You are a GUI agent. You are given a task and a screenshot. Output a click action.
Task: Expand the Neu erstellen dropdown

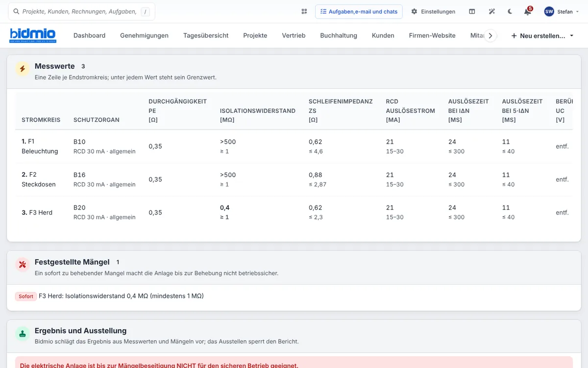[542, 35]
